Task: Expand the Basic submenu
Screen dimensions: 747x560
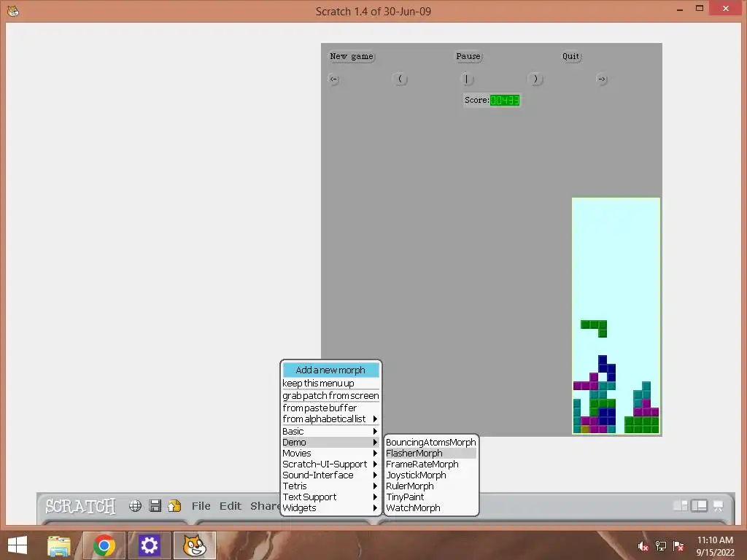Action: click(x=331, y=432)
